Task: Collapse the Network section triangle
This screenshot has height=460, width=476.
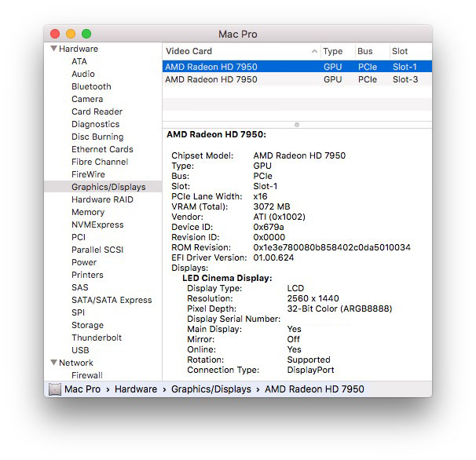Action: click(x=53, y=363)
